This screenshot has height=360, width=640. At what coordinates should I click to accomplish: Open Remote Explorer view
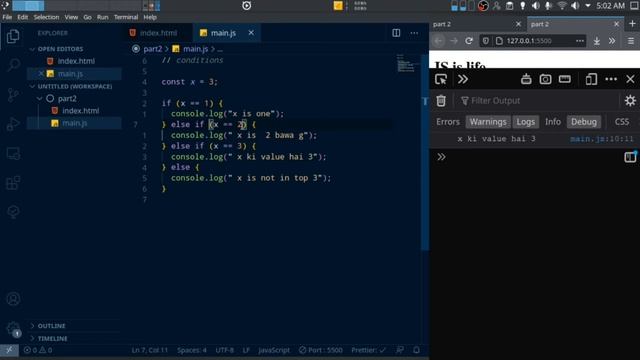coord(13,153)
